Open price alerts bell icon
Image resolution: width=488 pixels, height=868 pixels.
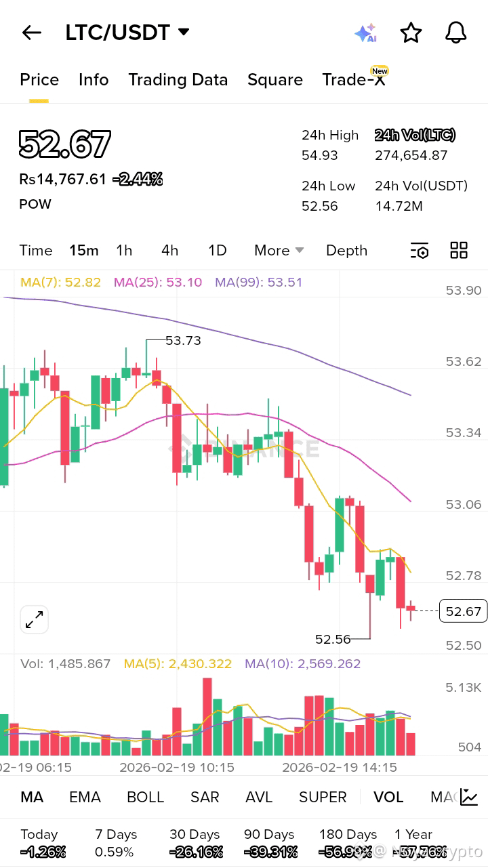(456, 33)
